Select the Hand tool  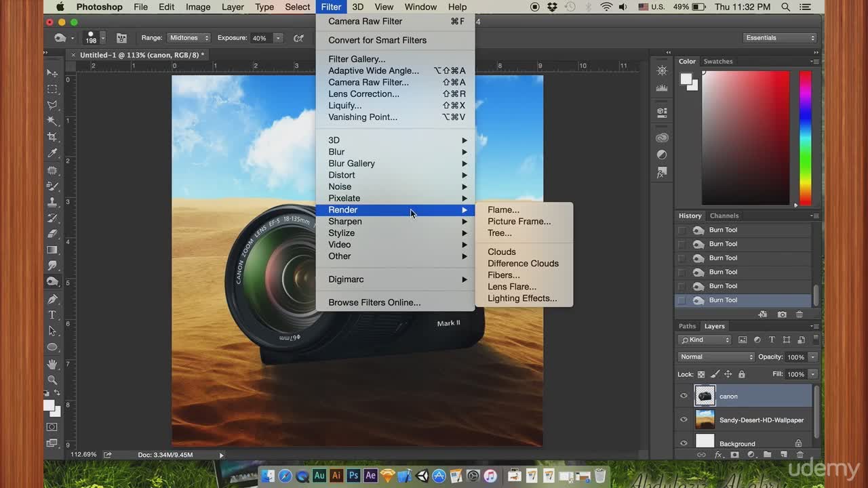tap(52, 364)
